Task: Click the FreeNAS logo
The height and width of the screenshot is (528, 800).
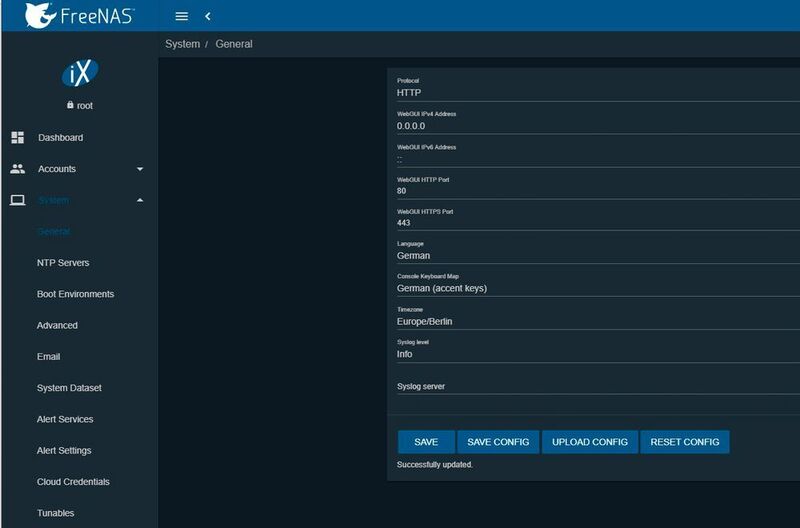Action: tap(79, 15)
